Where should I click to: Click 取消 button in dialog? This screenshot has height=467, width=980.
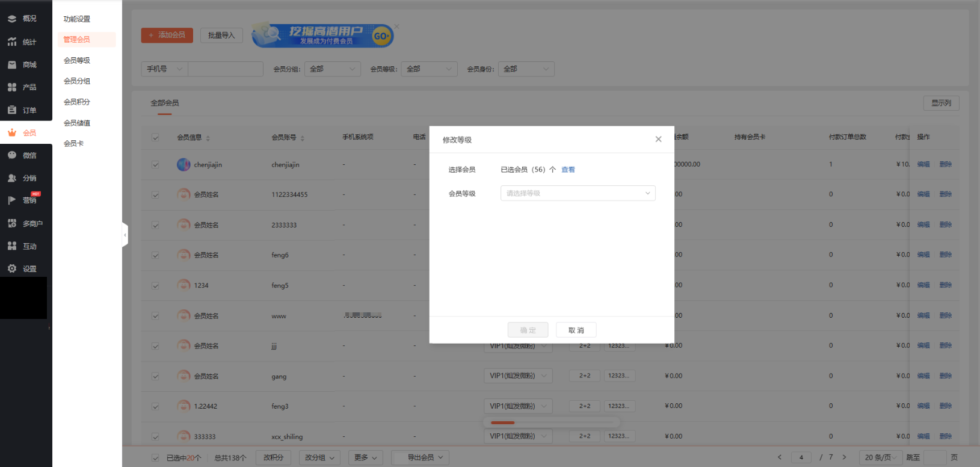click(576, 330)
